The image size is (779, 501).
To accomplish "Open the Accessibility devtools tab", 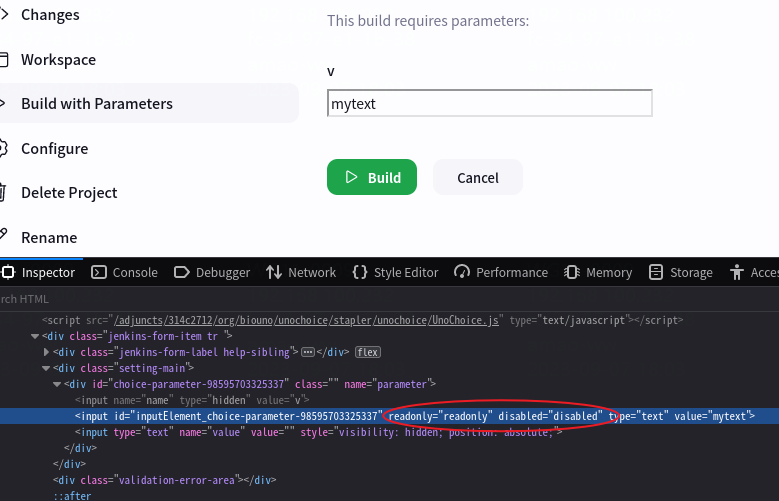I will 753,272.
